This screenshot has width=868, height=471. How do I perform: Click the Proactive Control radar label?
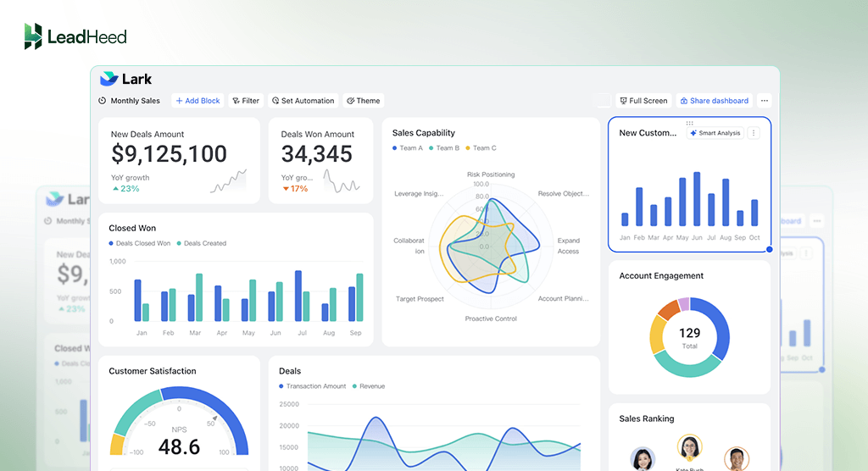491,319
